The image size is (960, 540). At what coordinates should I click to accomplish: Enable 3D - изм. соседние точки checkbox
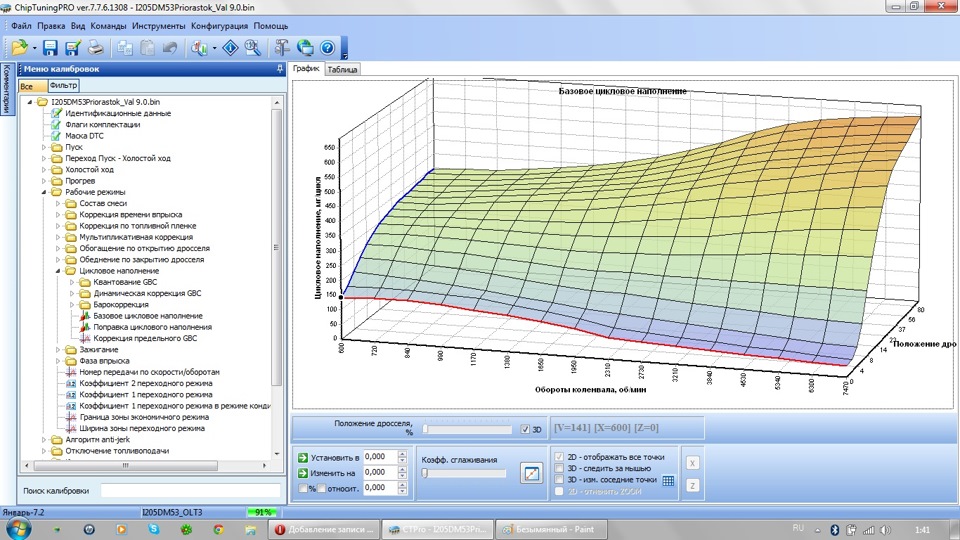pos(560,480)
